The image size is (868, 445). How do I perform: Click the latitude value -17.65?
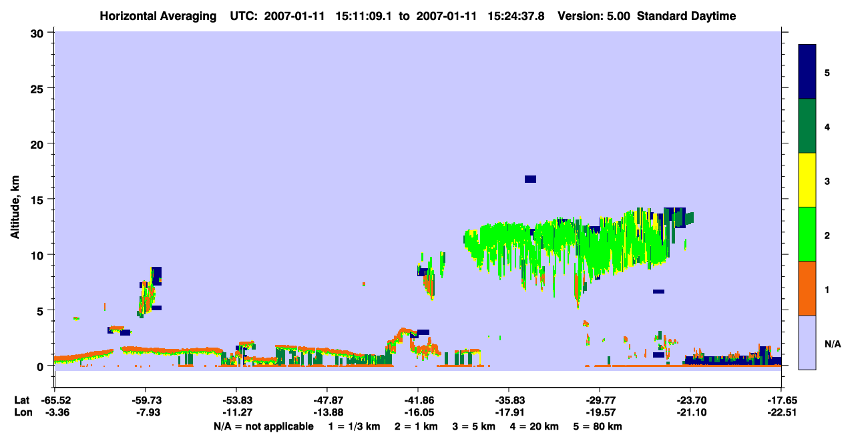click(x=781, y=400)
